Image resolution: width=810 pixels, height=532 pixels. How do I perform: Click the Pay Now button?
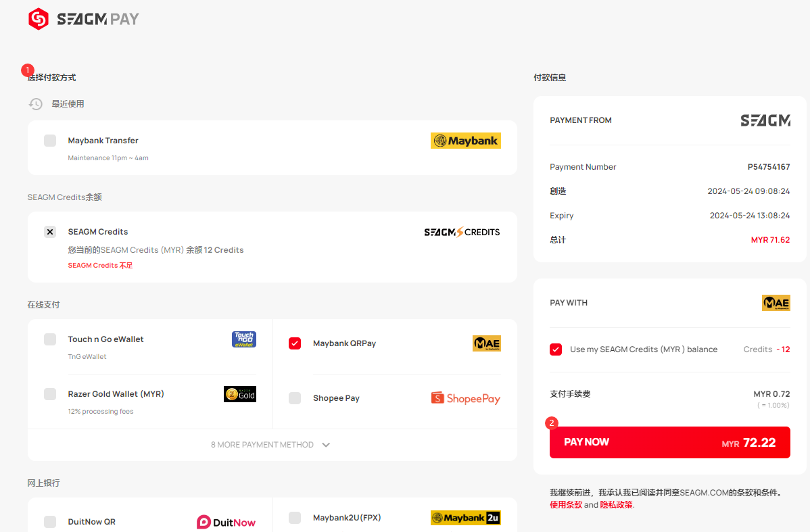pos(670,442)
